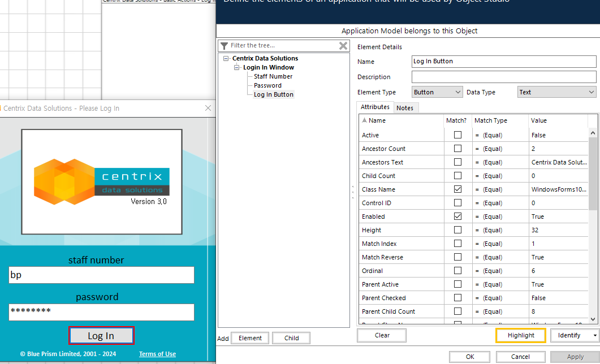Open Match Type dropdown for Height row
The image size is (600, 364).
(500, 230)
